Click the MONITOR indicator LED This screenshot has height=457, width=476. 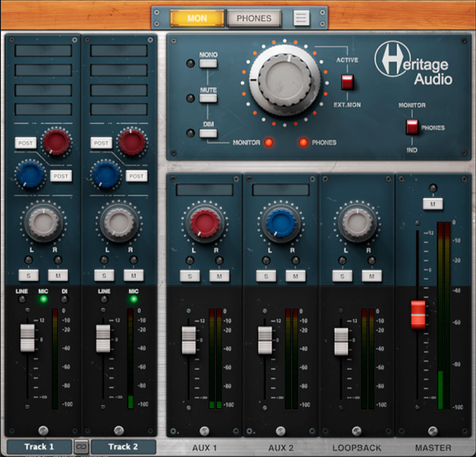tap(268, 143)
